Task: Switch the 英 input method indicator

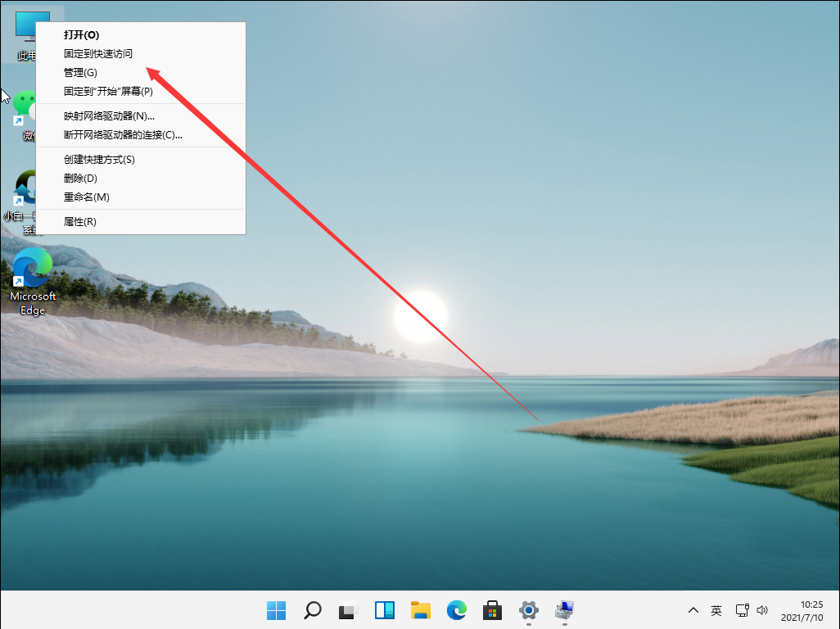Action: click(716, 610)
